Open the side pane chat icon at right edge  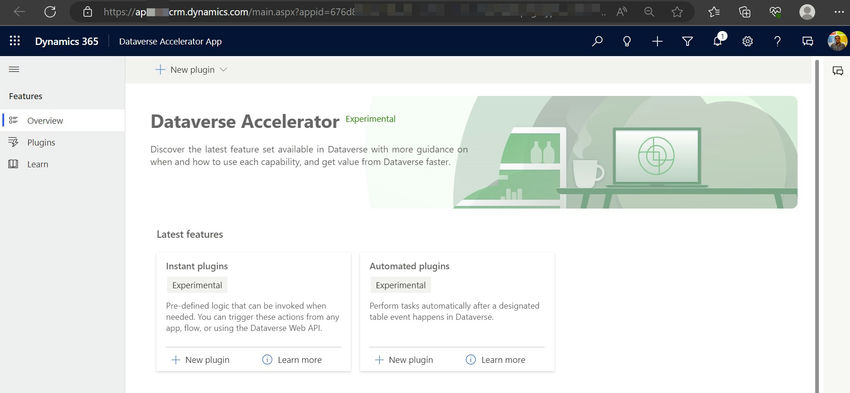838,71
